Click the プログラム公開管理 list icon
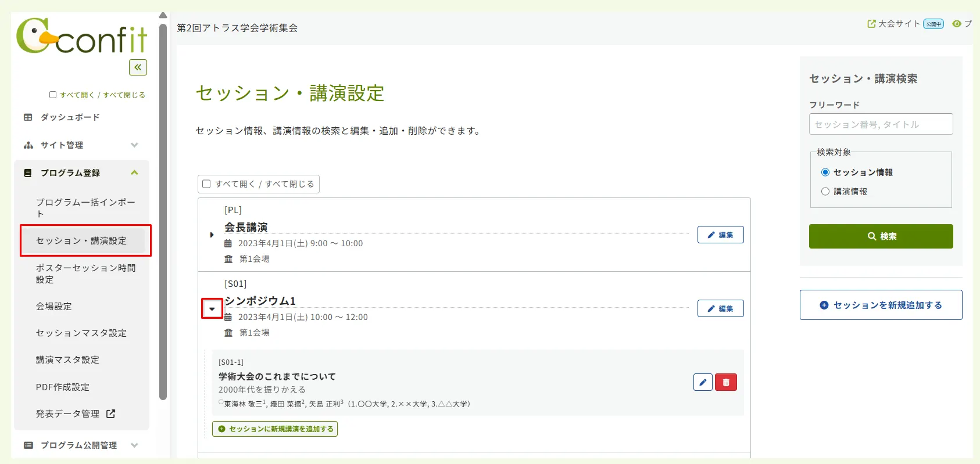Viewport: 980px width, 464px height. tap(28, 445)
